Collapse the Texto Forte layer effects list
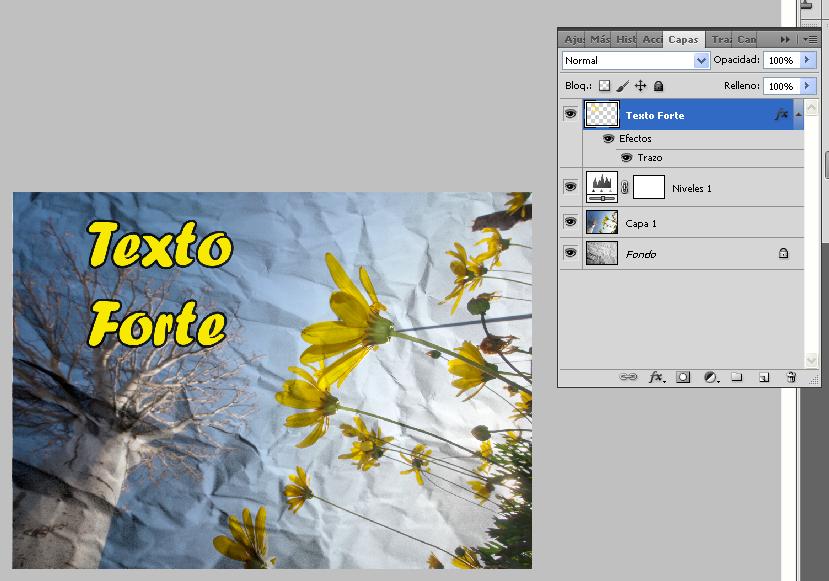Image resolution: width=829 pixels, height=581 pixels. coord(798,115)
